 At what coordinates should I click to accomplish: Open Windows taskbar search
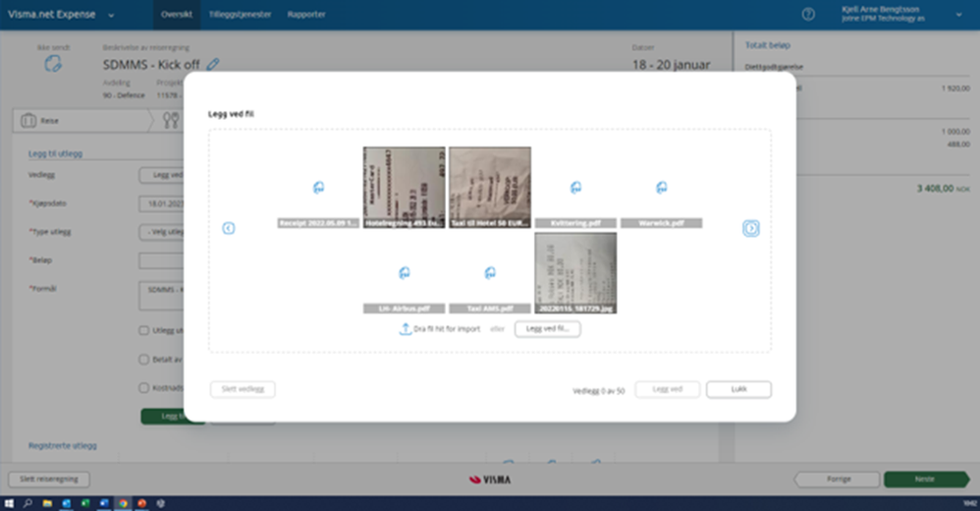pos(28,503)
